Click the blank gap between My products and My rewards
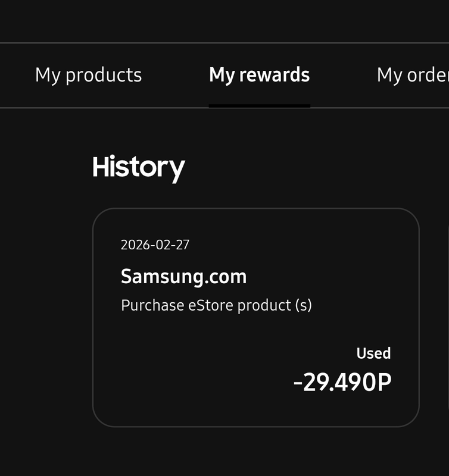Viewport: 449px width, 476px height. 176,75
